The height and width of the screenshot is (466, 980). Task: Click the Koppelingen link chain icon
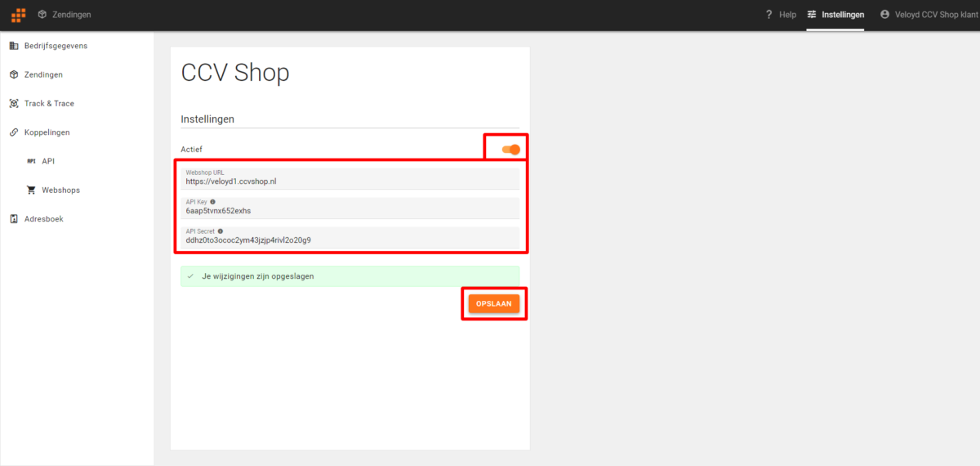pyautogui.click(x=14, y=132)
